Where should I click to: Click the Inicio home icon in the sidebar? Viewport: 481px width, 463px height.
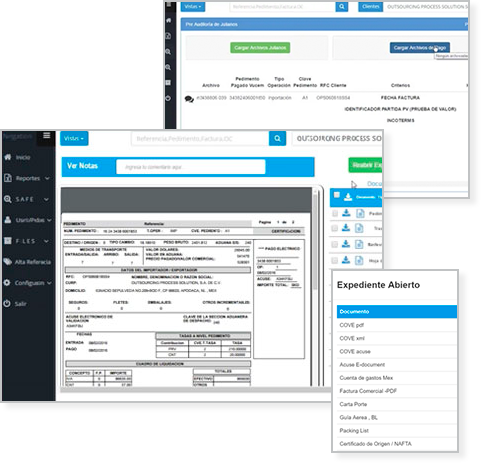click(x=8, y=157)
